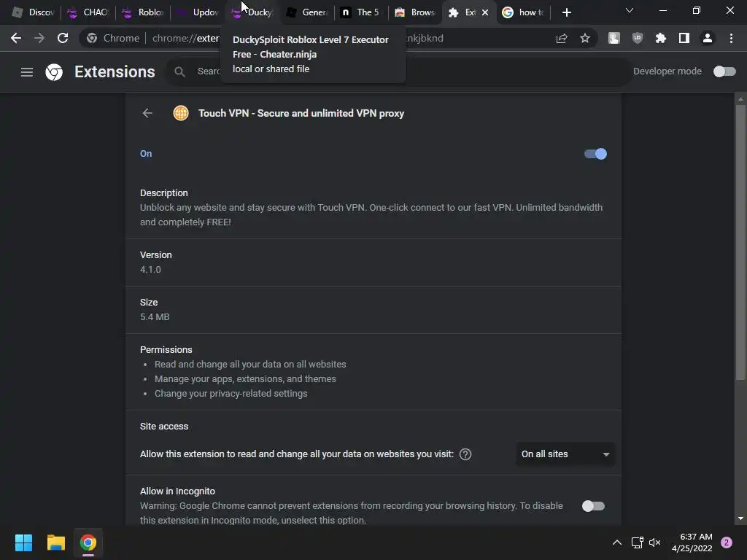747x560 pixels.
Task: Click scrollbar down arrow
Action: coord(740,518)
